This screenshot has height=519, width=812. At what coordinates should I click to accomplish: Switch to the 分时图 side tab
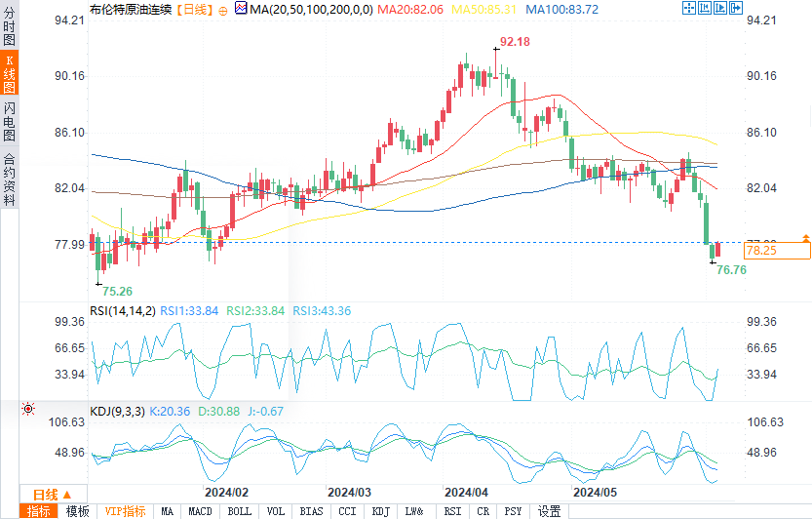click(9, 26)
